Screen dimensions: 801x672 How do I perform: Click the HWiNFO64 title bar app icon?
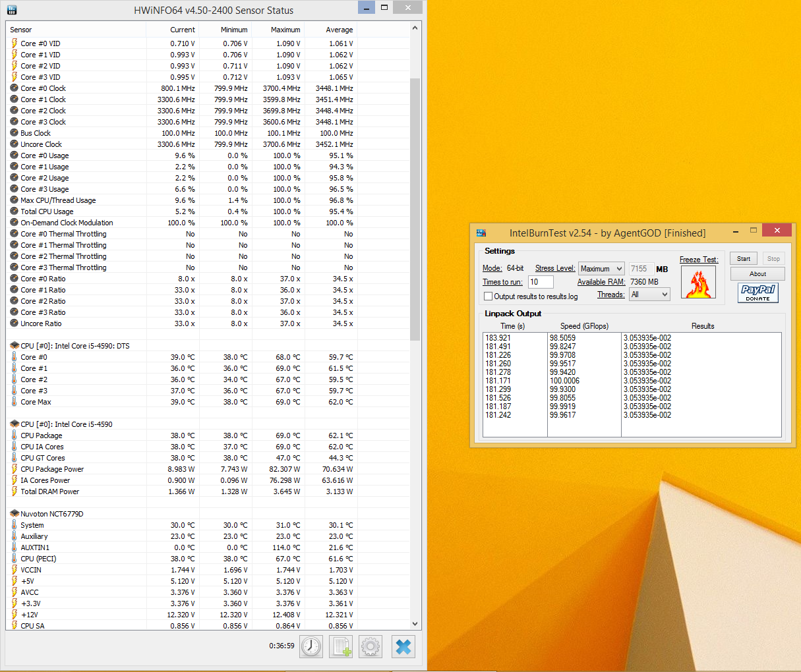click(x=12, y=10)
